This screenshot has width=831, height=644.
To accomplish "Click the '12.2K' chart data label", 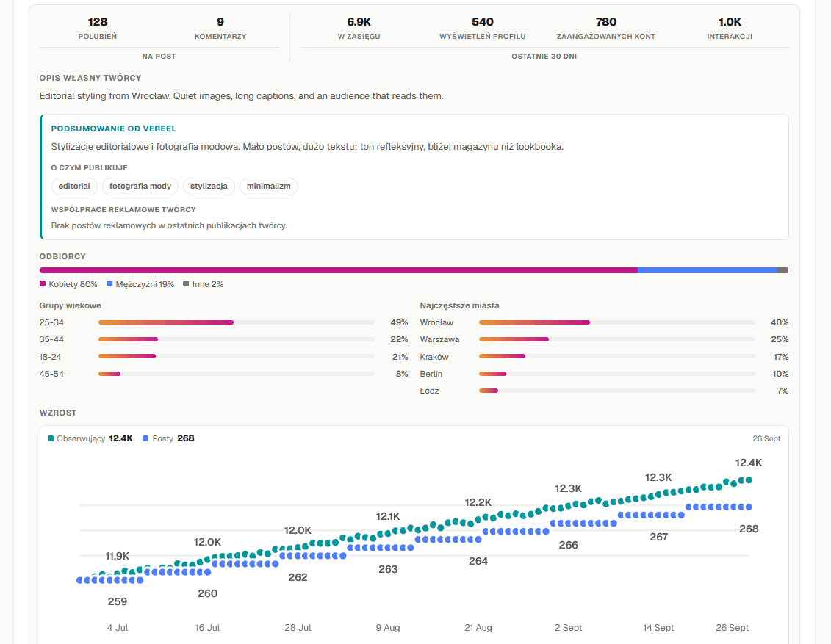I will pyautogui.click(x=478, y=502).
